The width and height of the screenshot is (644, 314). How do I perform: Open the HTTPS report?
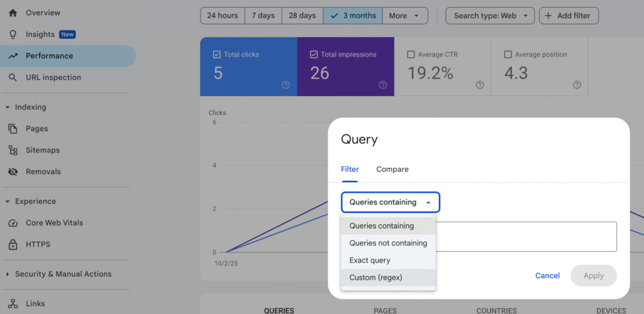(38, 245)
